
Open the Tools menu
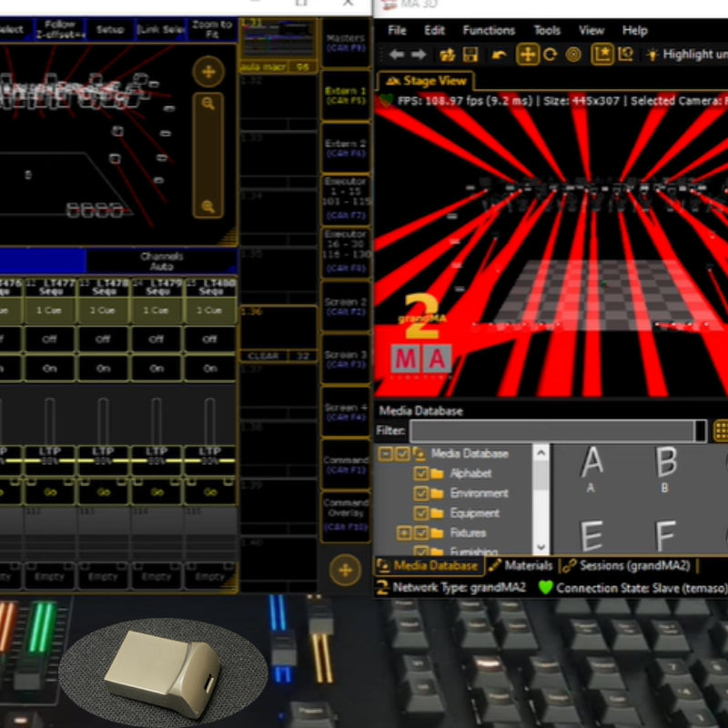point(547,30)
